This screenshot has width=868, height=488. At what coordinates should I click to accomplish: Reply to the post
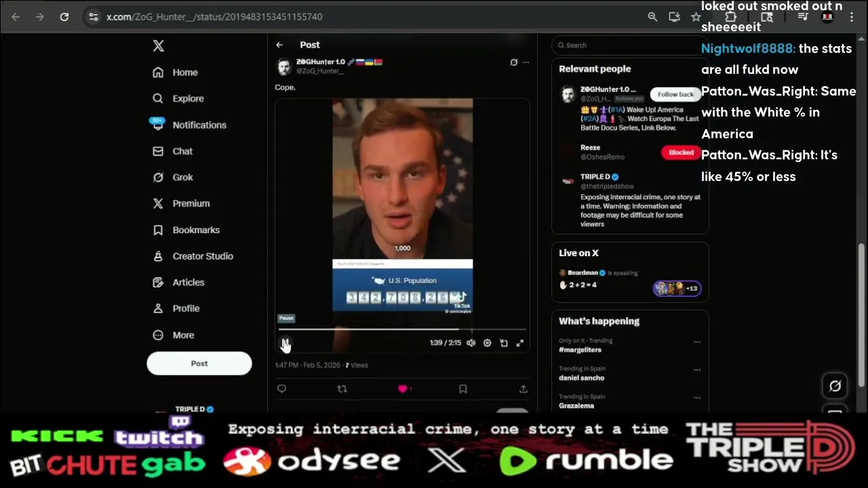281,389
